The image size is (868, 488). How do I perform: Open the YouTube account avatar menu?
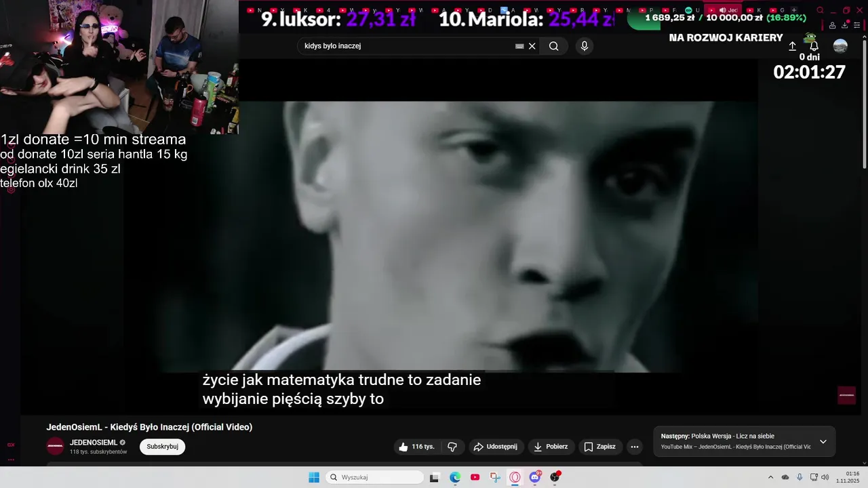(x=840, y=46)
